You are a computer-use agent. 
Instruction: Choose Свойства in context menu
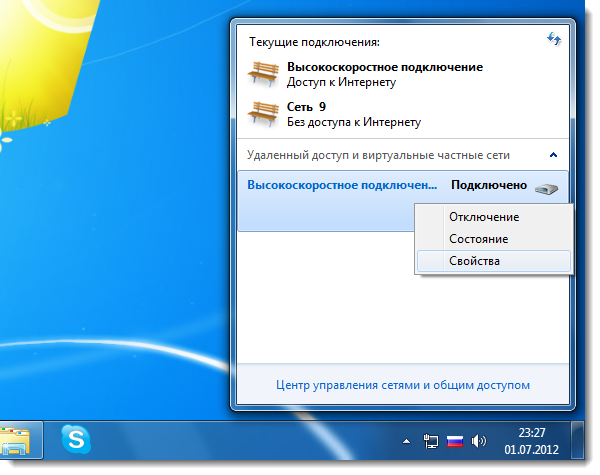(x=494, y=261)
